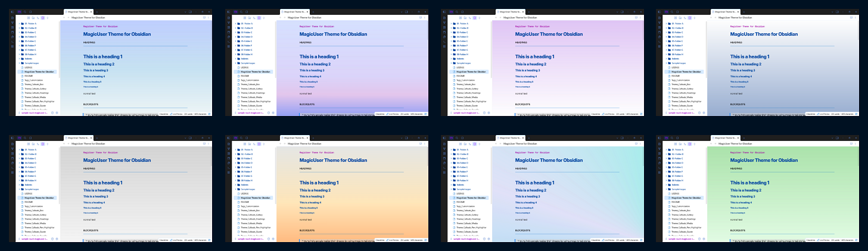Add new tab in pink-background window
This screenshot has width=868, height=251.
tap(529, 12)
